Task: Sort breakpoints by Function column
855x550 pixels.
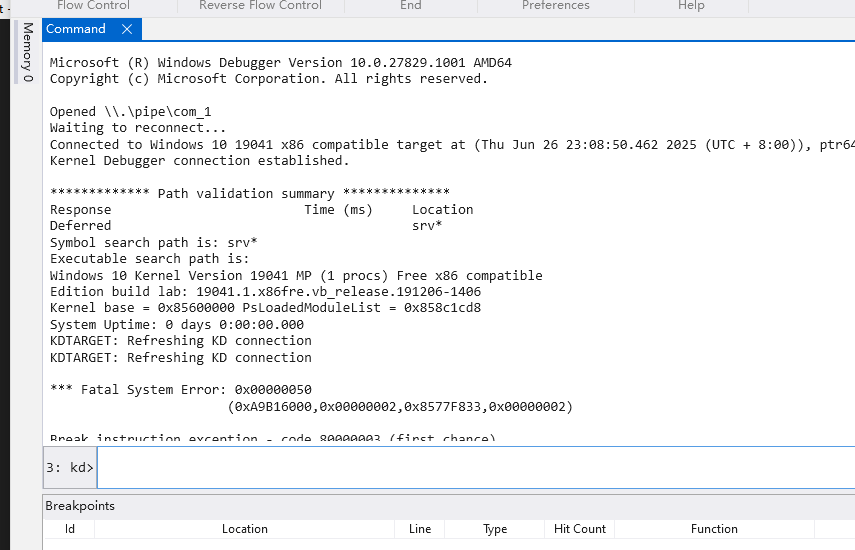Action: point(714,529)
